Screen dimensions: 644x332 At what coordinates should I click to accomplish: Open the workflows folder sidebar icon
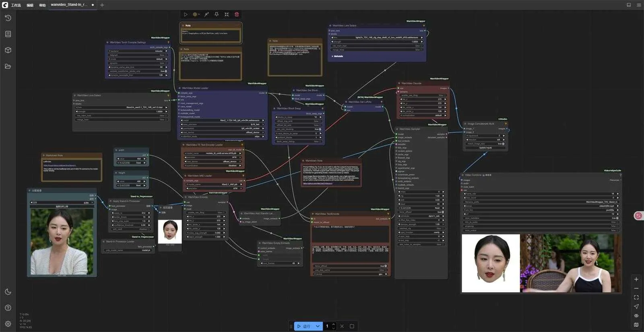click(x=8, y=66)
